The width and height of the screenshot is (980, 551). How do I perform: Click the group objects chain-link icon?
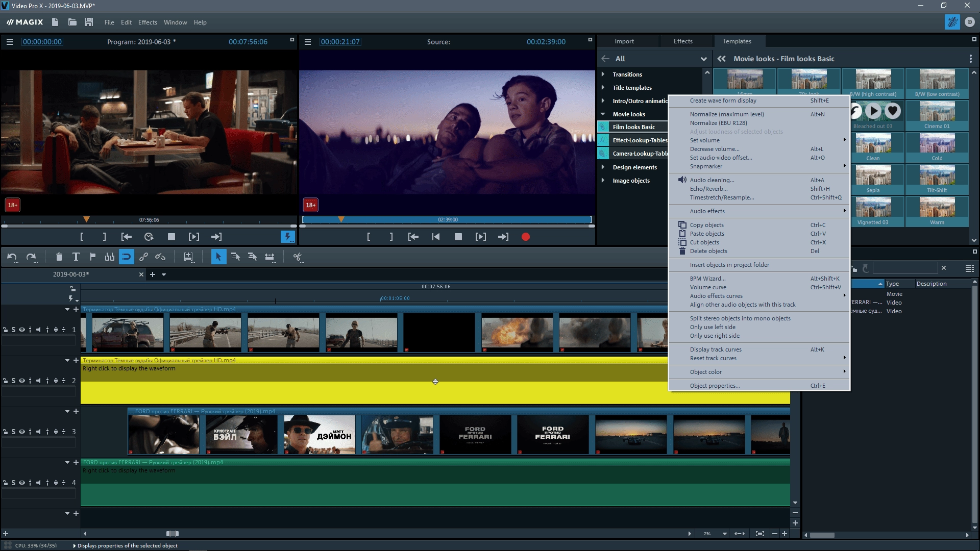click(x=143, y=257)
